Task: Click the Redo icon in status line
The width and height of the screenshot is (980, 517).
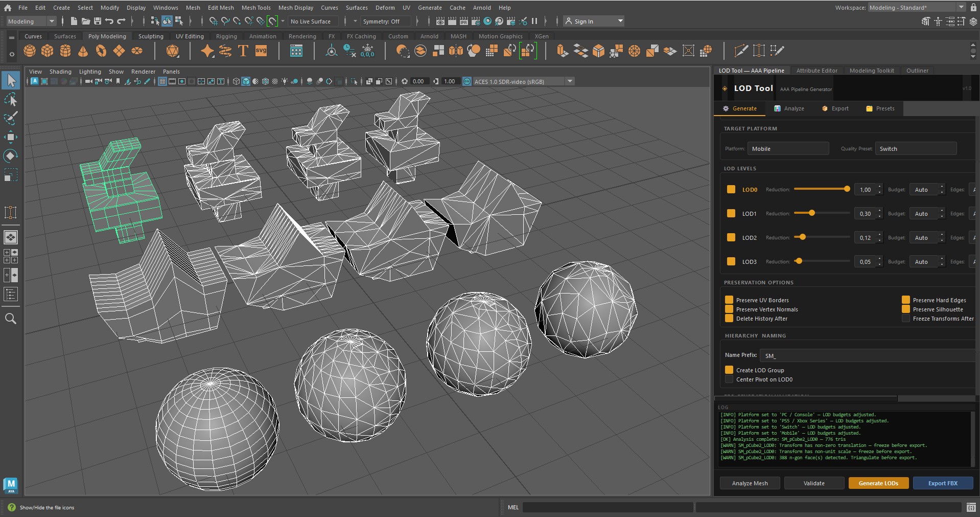Action: point(121,21)
